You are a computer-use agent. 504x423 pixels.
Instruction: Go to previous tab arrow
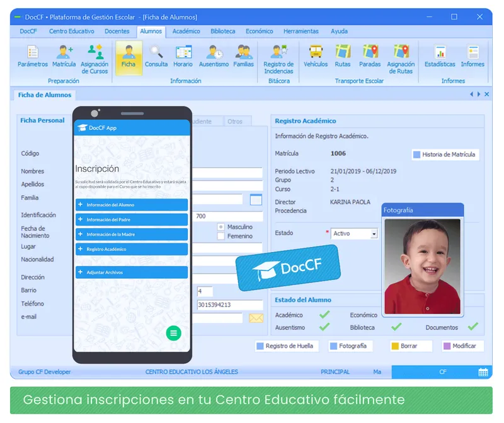coord(471,95)
